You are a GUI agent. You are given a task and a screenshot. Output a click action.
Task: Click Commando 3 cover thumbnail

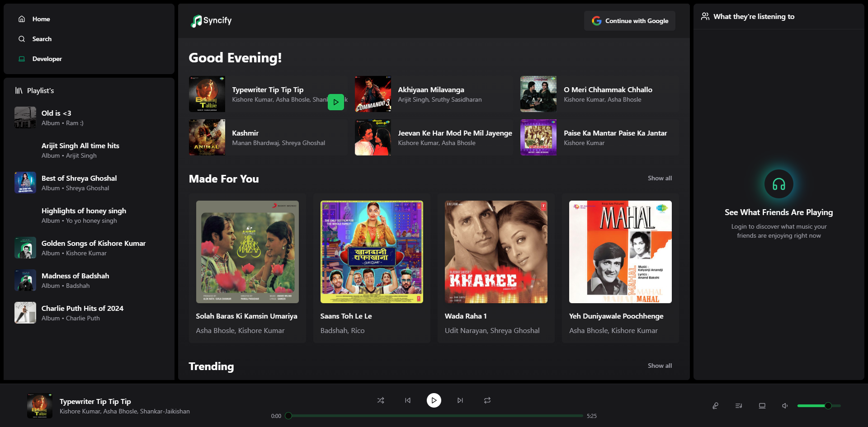click(x=373, y=94)
